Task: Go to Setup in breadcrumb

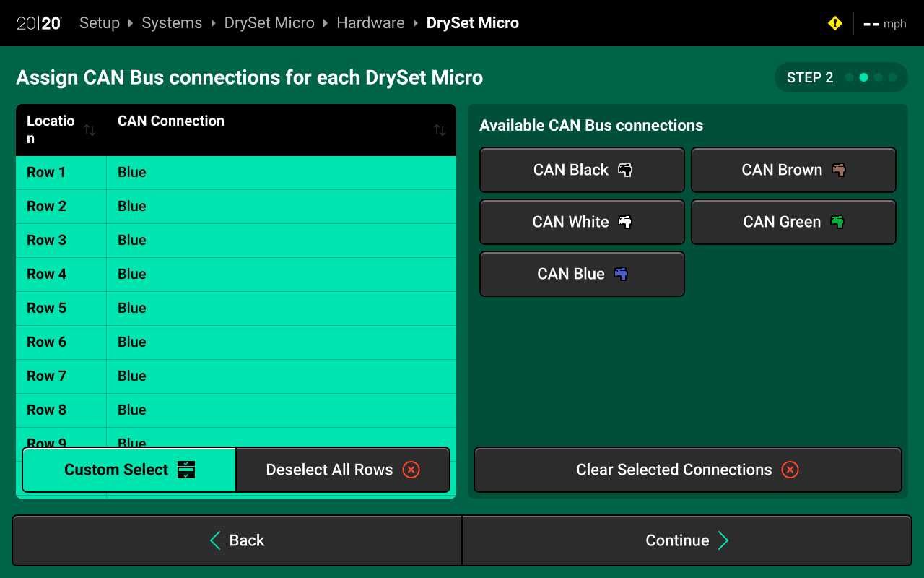Action: [x=100, y=23]
